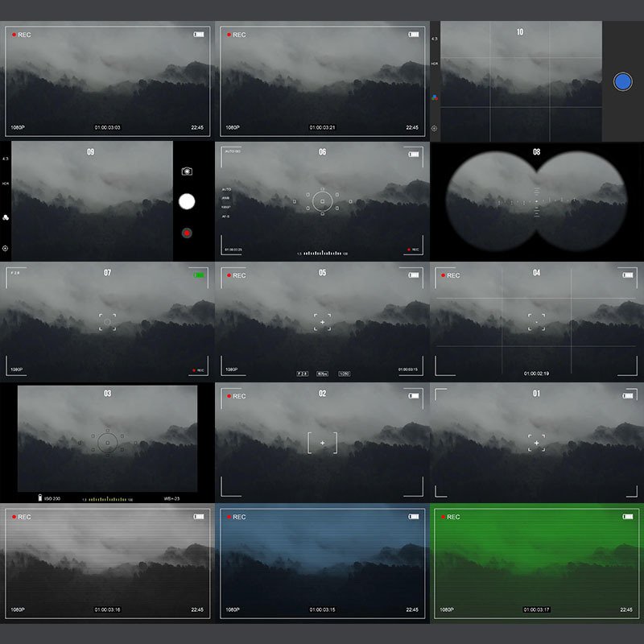Start recording with red record button in overlay 09

point(187,233)
